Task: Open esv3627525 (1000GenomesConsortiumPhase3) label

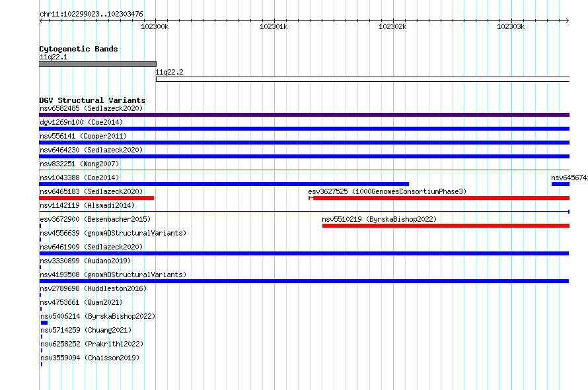Action: pyautogui.click(x=387, y=191)
